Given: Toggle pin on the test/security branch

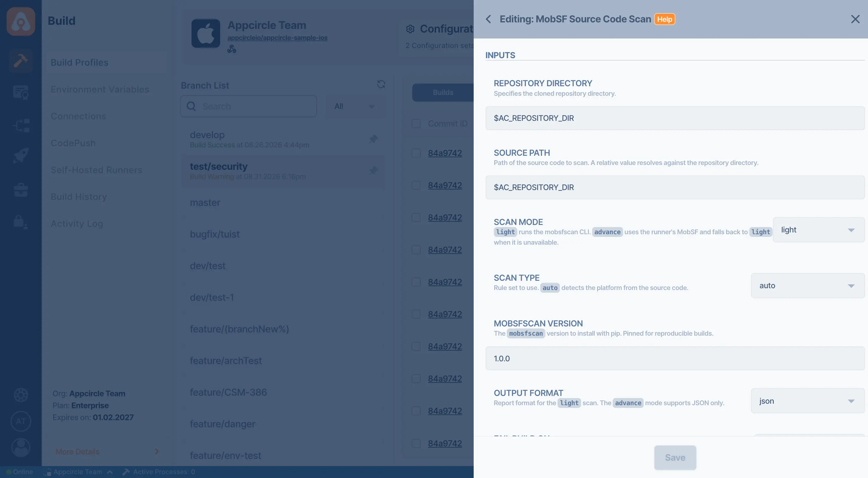Looking at the screenshot, I should coord(373,171).
